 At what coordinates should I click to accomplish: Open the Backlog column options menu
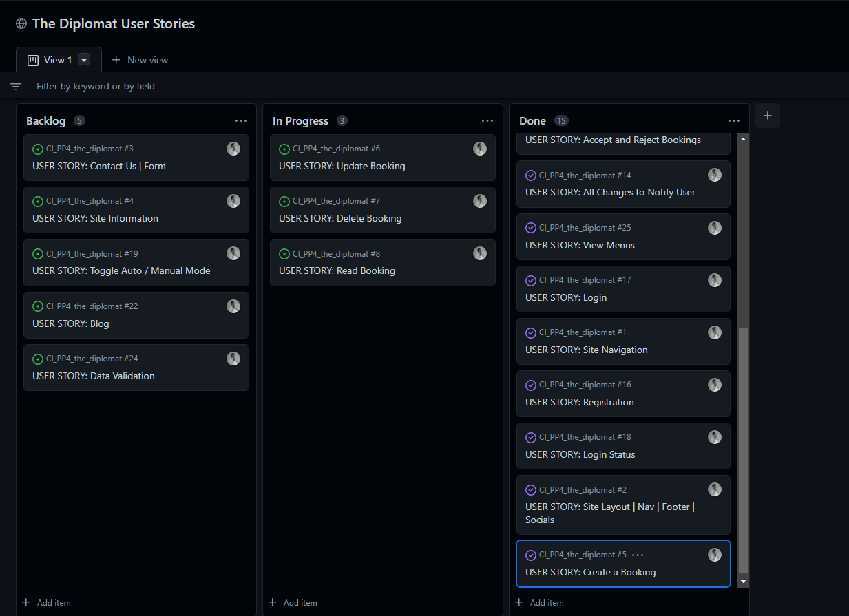pos(241,120)
